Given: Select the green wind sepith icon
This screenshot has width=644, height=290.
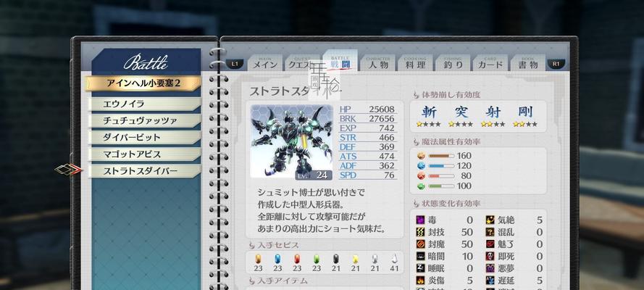Looking at the screenshot, I should pyautogui.click(x=317, y=259).
